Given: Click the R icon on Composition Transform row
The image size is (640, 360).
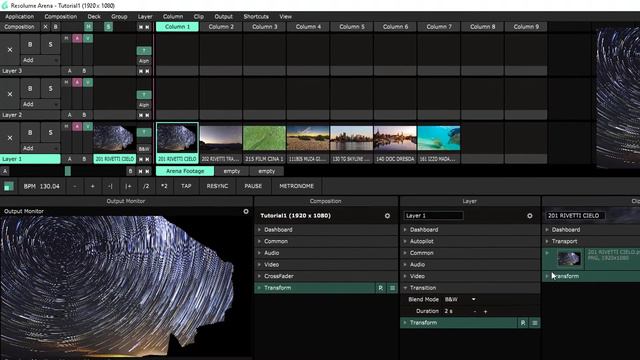Looking at the screenshot, I should 380,288.
